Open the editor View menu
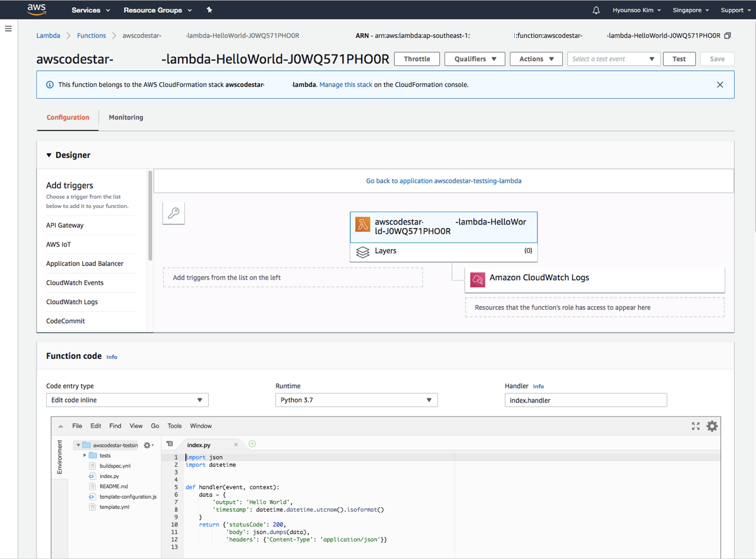This screenshot has width=756, height=559. click(136, 426)
